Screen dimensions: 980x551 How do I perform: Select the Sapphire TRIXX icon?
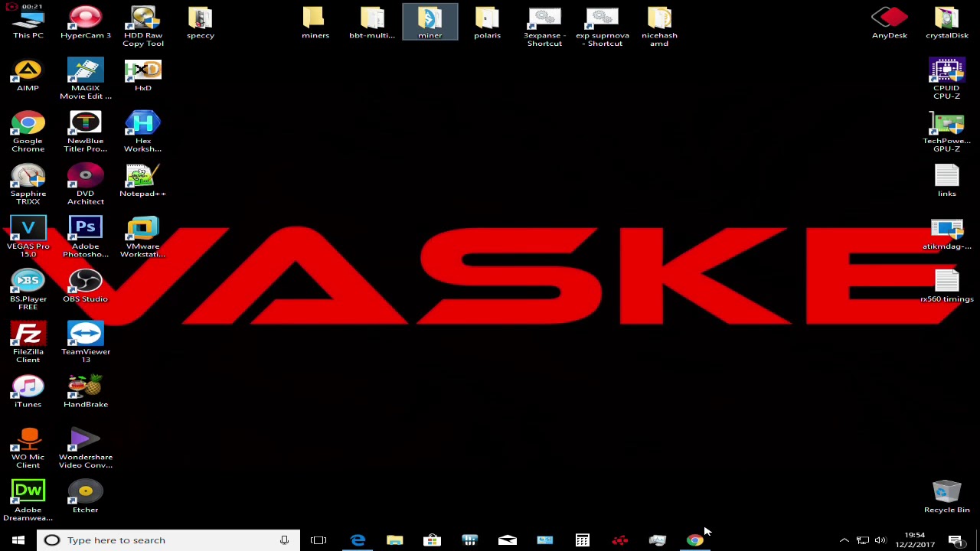[28, 185]
